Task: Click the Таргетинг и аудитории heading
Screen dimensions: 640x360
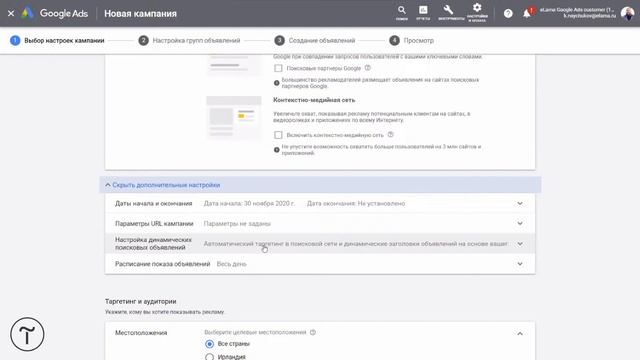Action: point(141,301)
